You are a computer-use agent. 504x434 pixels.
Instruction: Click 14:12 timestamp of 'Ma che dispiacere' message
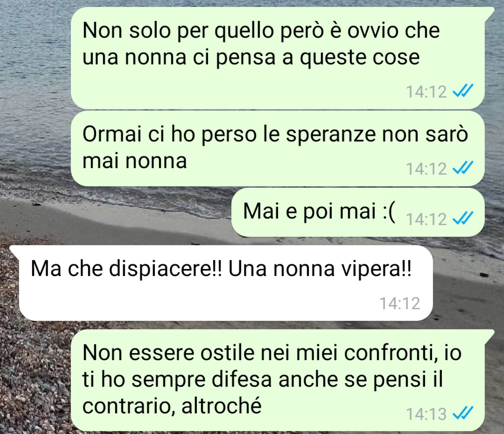400,303
